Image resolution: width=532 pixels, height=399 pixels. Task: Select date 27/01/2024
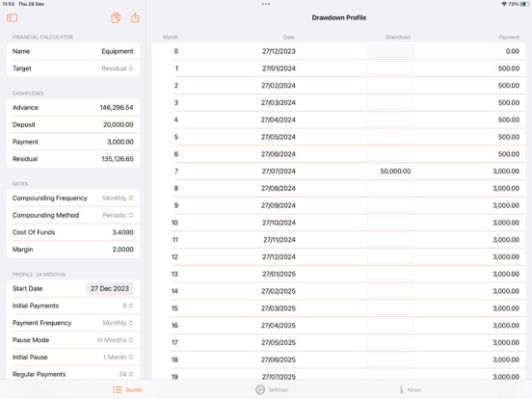[279, 68]
